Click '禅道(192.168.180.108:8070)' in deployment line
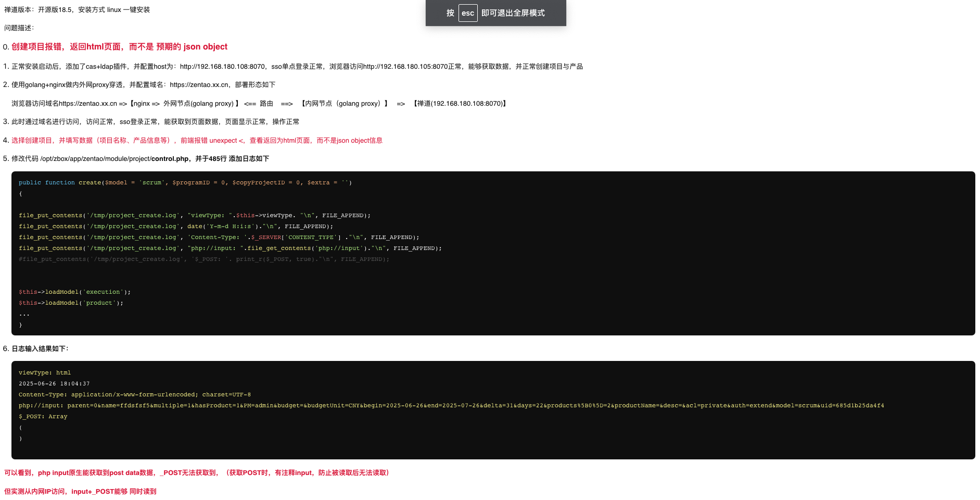Screen dimensions: 980x500 click(x=460, y=104)
